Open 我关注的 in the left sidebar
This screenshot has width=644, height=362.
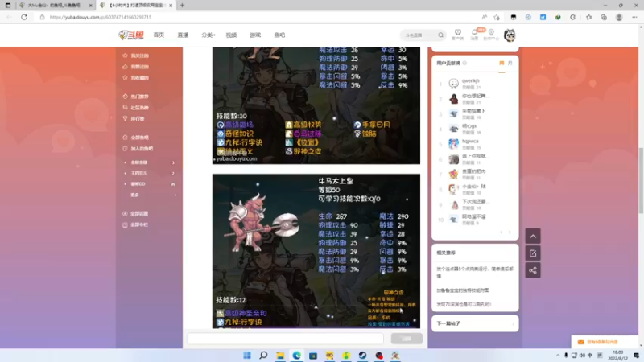(x=139, y=56)
